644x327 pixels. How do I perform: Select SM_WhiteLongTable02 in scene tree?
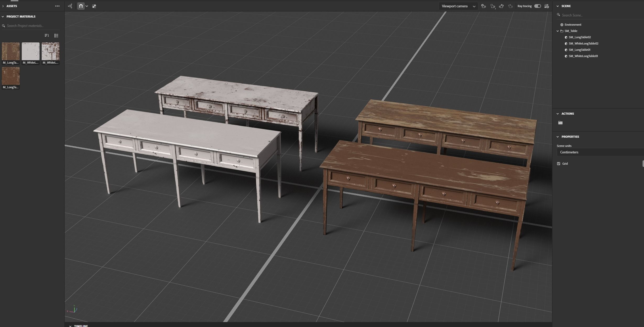pos(583,43)
